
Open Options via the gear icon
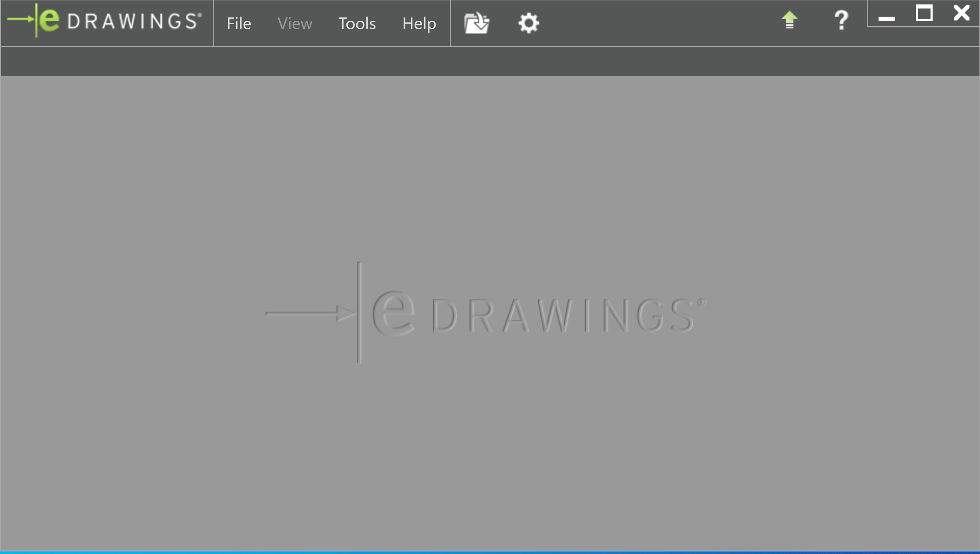click(x=528, y=23)
